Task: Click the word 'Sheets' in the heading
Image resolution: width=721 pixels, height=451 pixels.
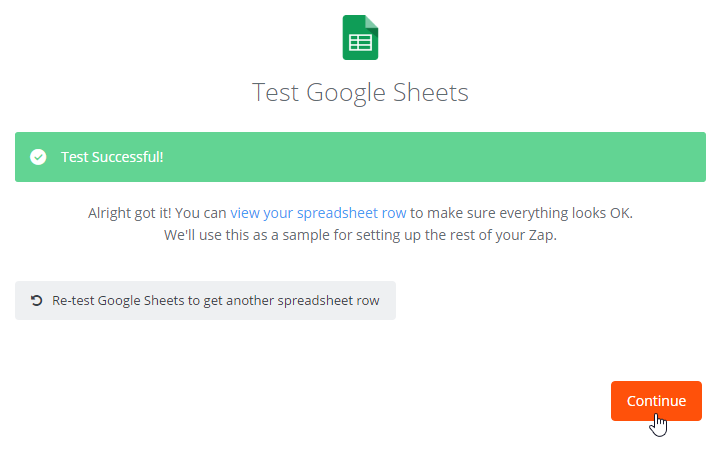Action: [x=430, y=92]
